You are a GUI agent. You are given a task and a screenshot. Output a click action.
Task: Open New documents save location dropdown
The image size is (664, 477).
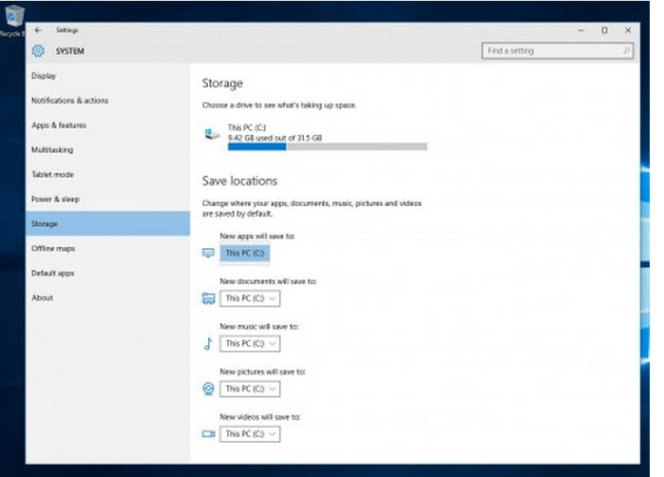pyautogui.click(x=250, y=298)
